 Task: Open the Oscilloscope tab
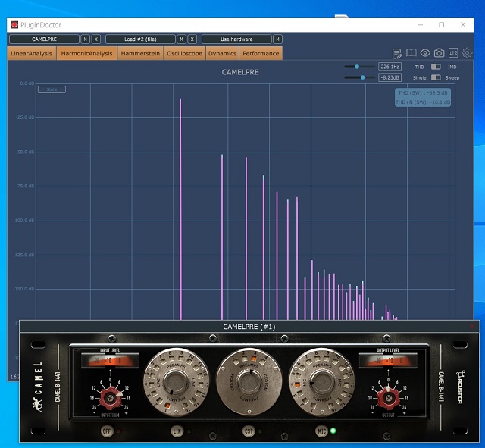(184, 53)
